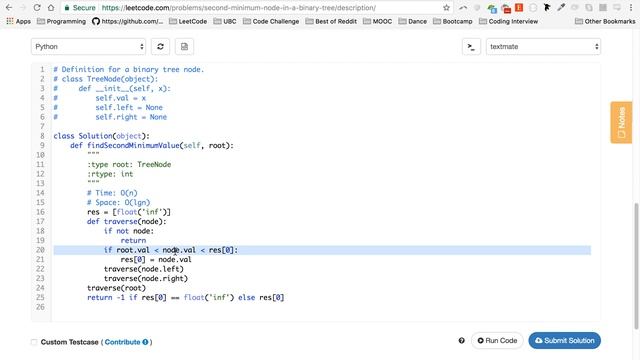Open the Dance bookmarks folder
640x360 pixels.
click(x=412, y=21)
